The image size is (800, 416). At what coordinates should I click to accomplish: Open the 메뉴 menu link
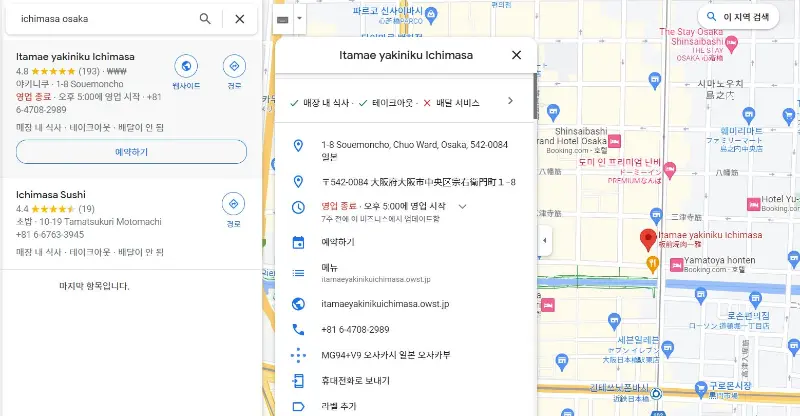tap(330, 267)
